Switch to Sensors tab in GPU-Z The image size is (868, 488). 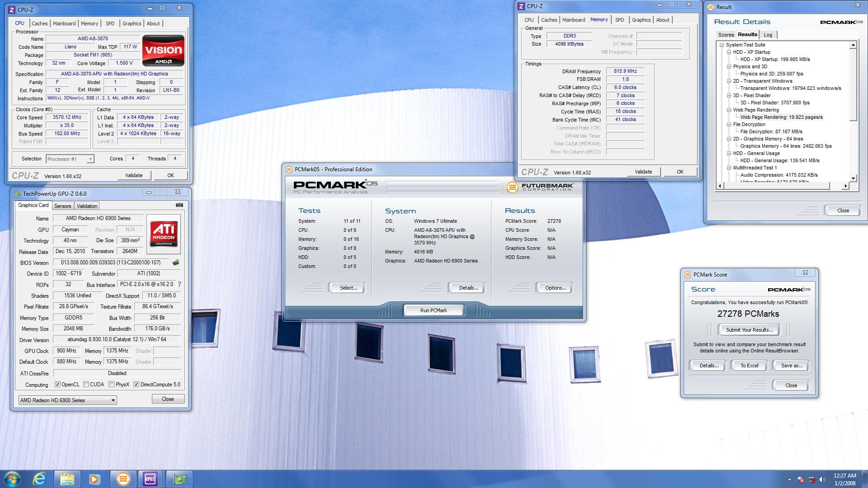(62, 206)
